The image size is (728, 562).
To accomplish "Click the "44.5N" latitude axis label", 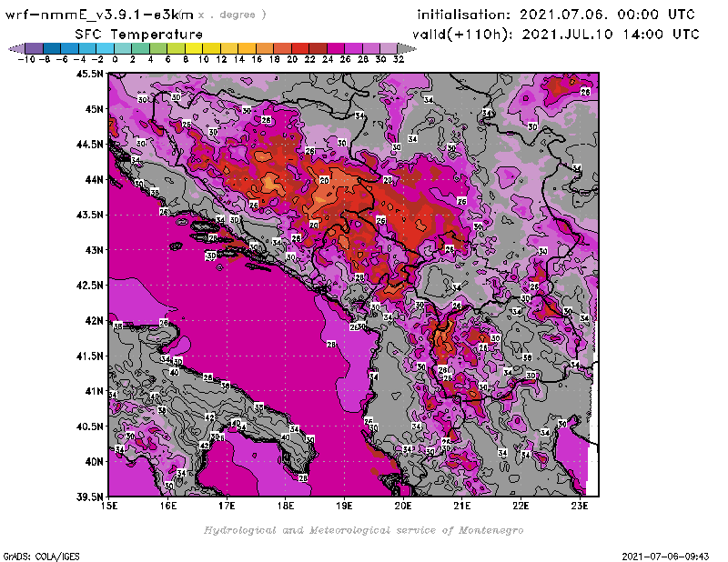I will click(89, 145).
